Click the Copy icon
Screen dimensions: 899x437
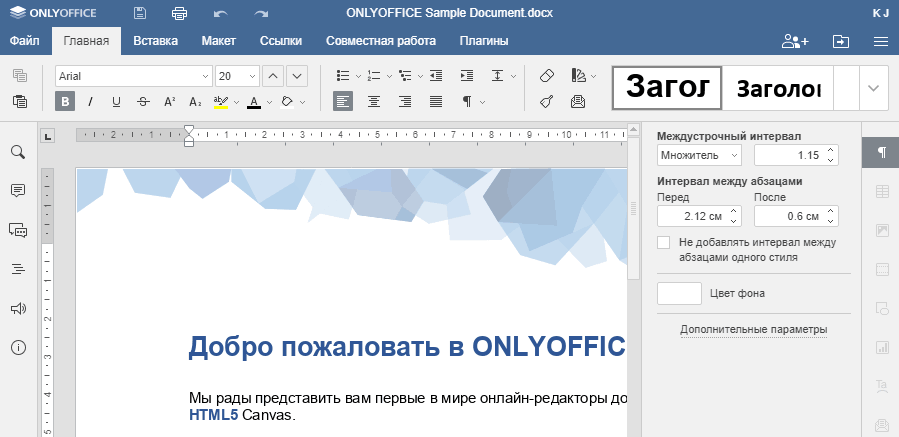tap(19, 76)
